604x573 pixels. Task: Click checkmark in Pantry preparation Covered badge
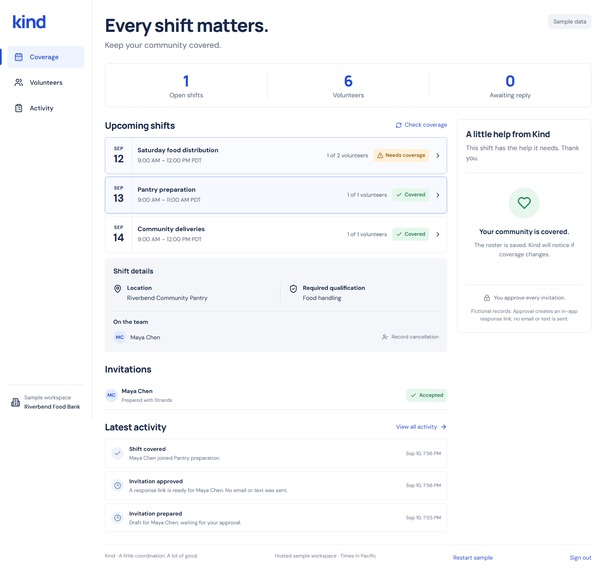[399, 195]
